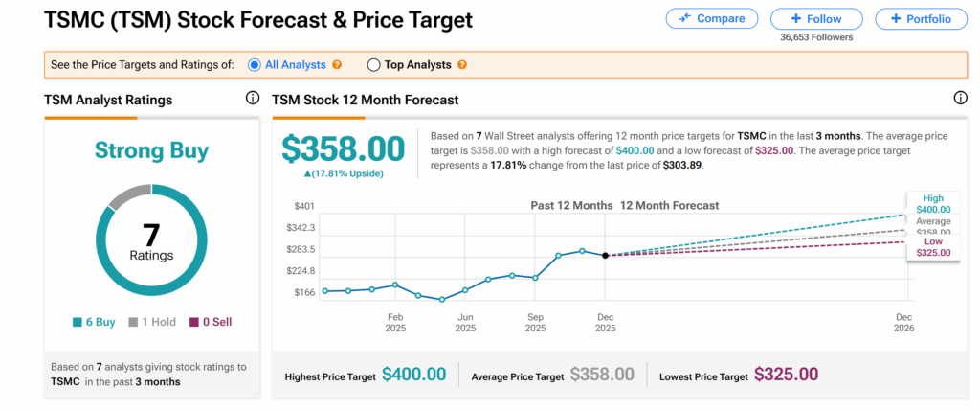Screen dimensions: 980x410
Task: Click the help icon next to All Analysts
Action: tap(336, 65)
